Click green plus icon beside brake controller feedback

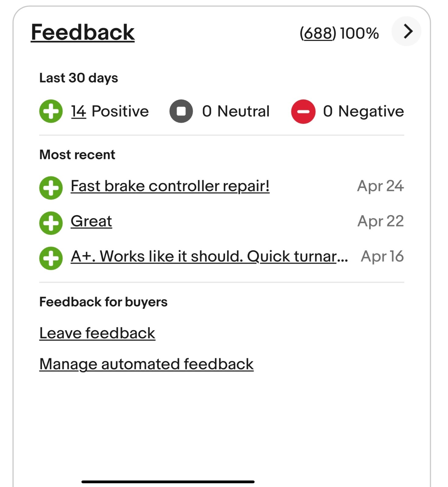click(51, 188)
